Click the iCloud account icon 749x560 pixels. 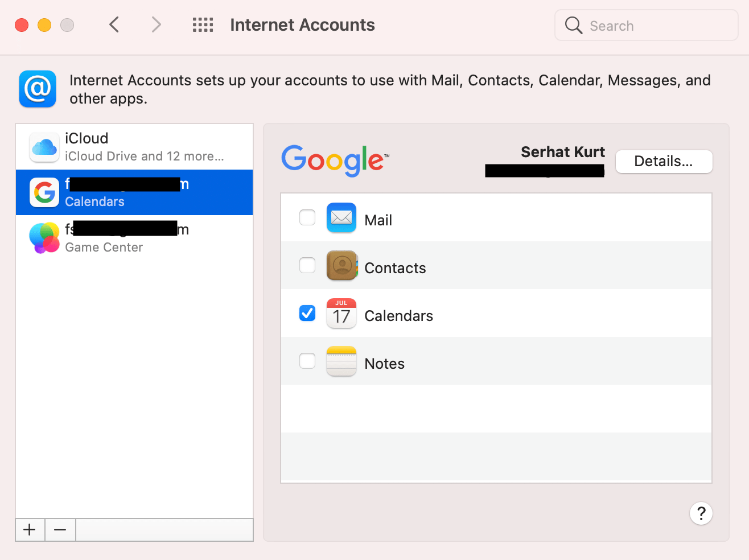44,147
